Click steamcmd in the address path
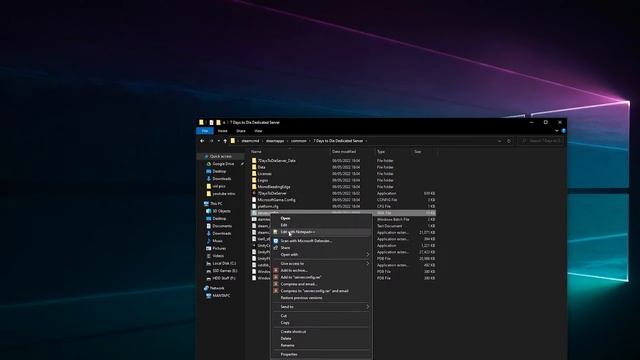Screen dimensions: 640x360 pyautogui.click(x=250, y=141)
